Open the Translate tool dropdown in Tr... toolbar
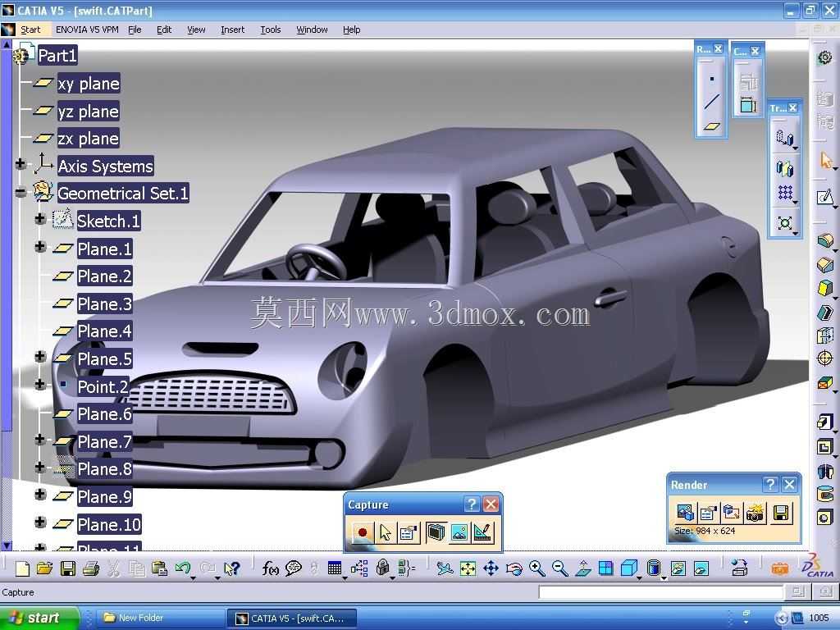840x630 pixels. pyautogui.click(x=796, y=148)
